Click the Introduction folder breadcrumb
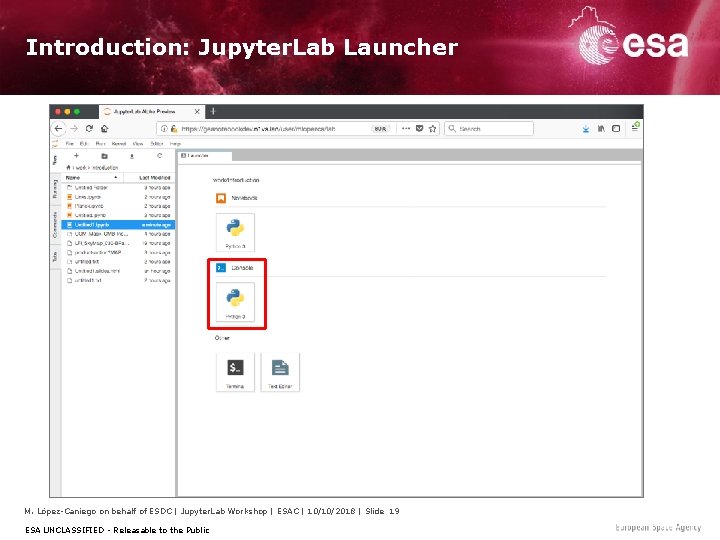 [105, 168]
